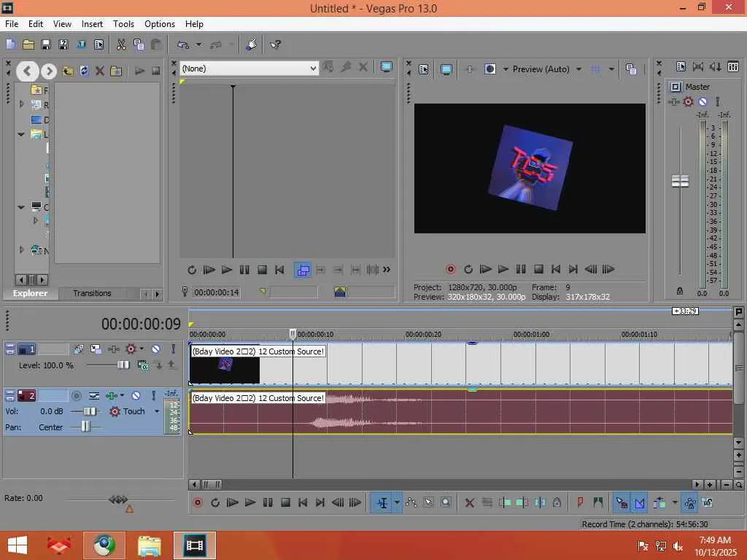
Task: Mute the Master bus
Action: pyautogui.click(x=703, y=101)
